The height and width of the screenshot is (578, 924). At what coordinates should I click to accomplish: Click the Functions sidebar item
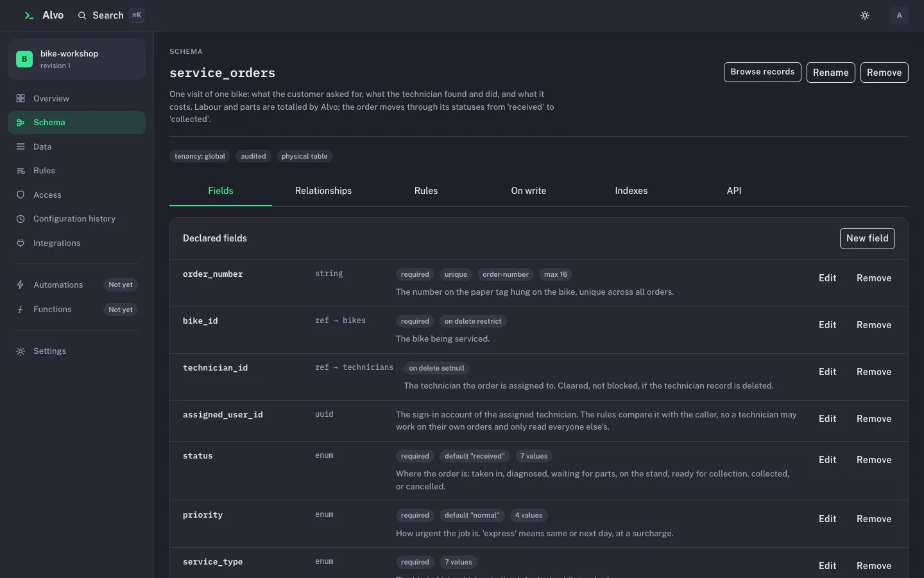[76, 309]
